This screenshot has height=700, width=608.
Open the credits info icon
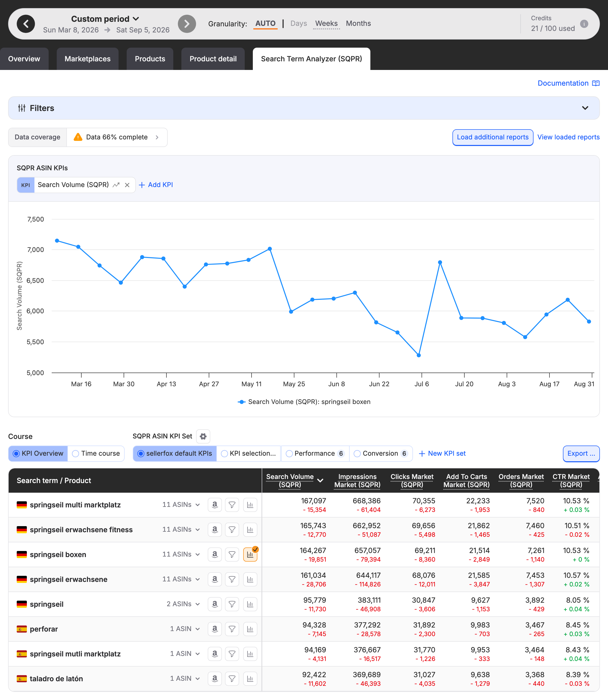(584, 24)
